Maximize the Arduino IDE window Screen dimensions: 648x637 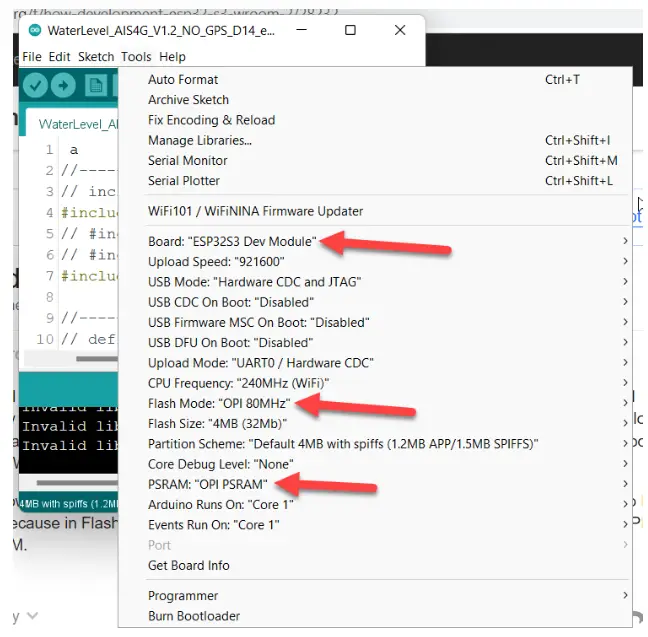(350, 30)
